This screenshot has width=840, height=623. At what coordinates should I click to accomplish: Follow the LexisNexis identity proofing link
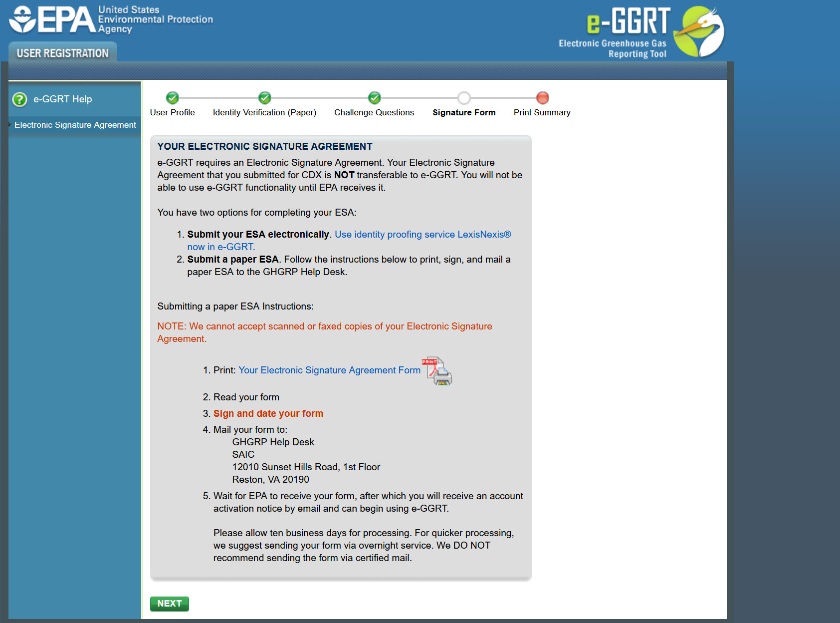(x=422, y=235)
